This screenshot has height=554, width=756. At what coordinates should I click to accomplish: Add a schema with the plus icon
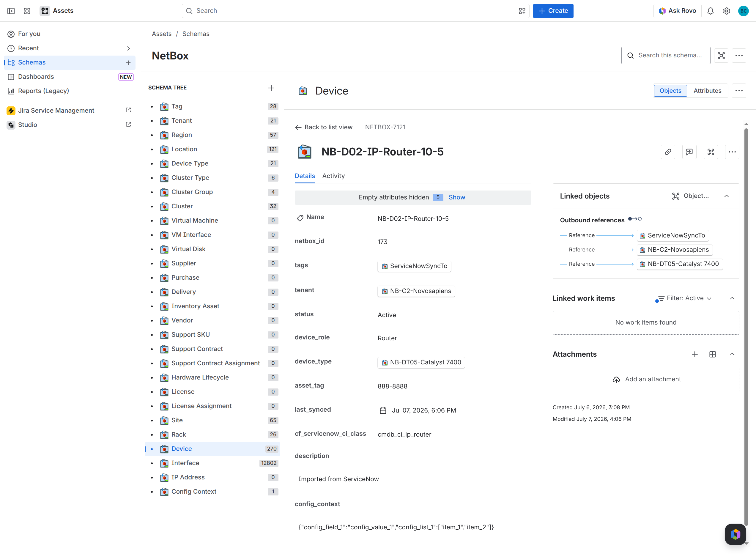pos(128,63)
